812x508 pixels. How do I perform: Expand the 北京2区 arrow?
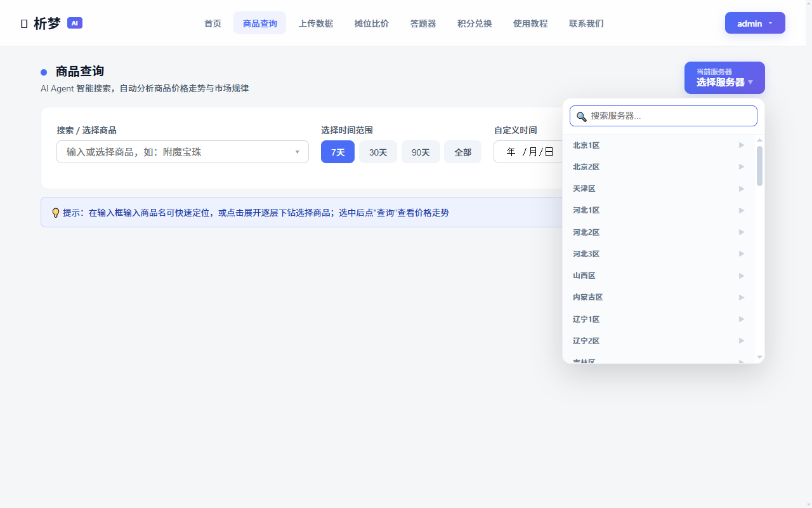(742, 167)
